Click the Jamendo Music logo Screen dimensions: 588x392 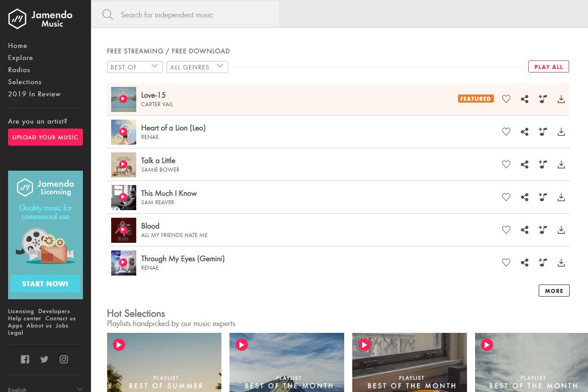coord(40,19)
